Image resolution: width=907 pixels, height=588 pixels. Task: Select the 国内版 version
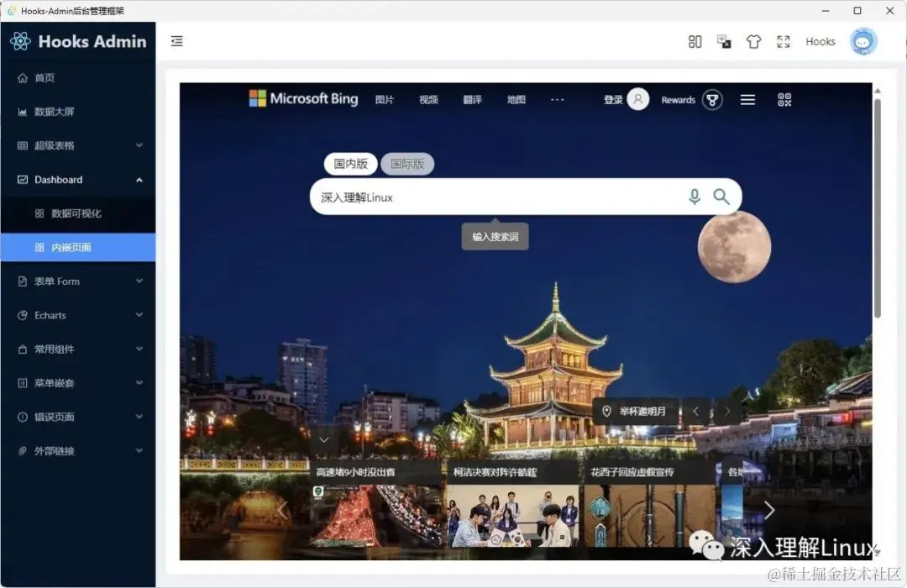pos(350,164)
